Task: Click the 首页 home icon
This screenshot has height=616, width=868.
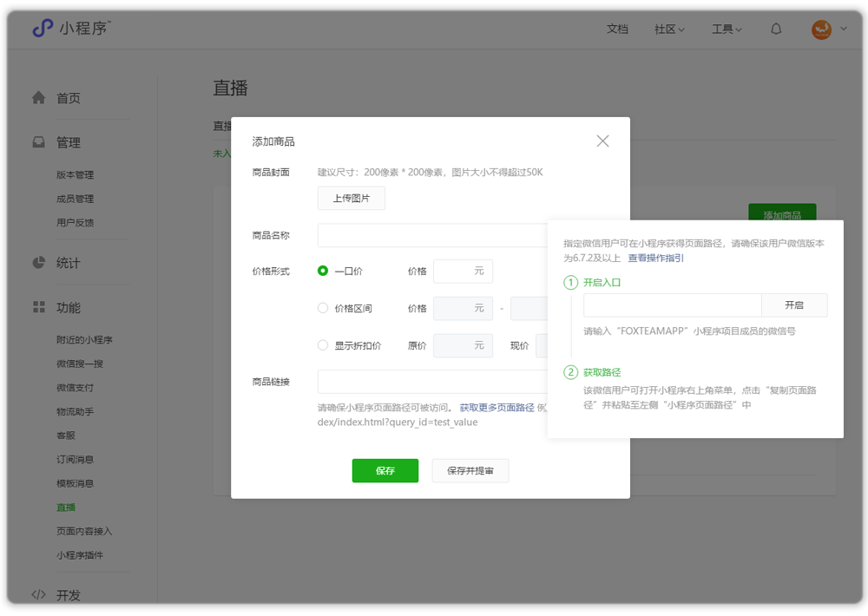Action: pos(38,98)
